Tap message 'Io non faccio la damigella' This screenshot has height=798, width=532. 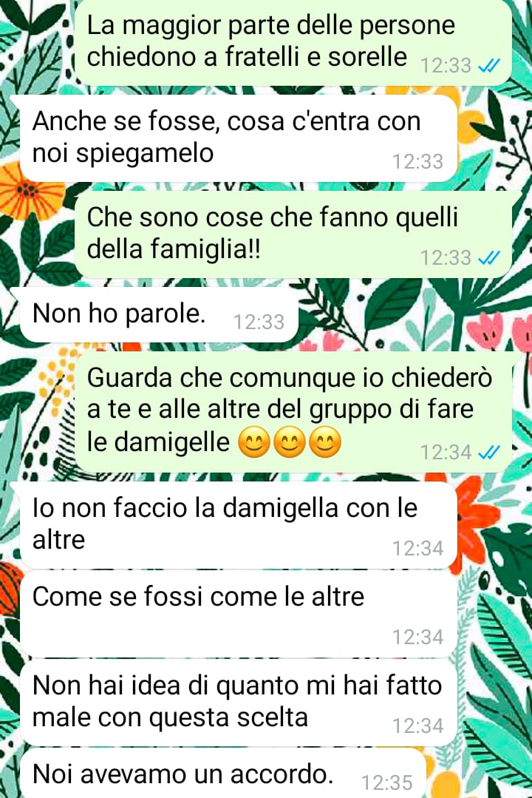pos(239,524)
